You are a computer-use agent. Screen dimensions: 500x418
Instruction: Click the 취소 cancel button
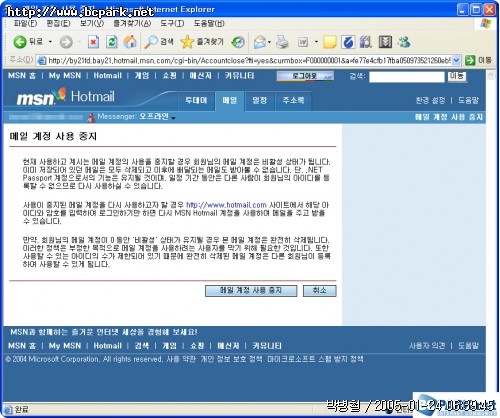coord(319,291)
